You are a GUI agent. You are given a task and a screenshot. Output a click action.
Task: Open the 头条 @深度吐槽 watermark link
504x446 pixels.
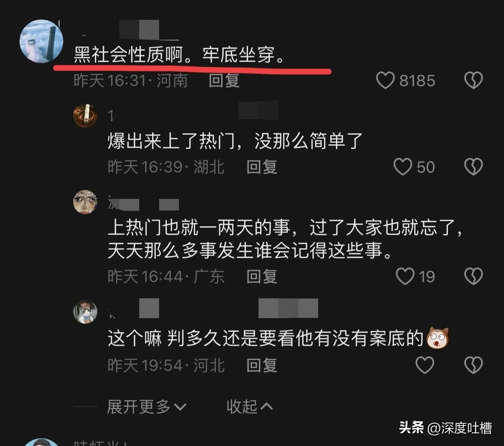pos(445,428)
